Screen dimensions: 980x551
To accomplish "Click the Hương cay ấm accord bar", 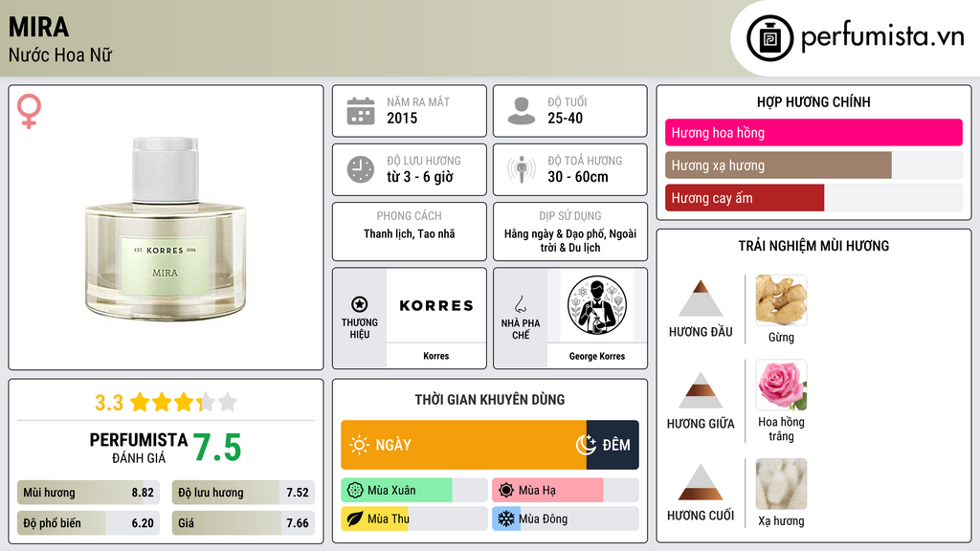I will tap(813, 198).
